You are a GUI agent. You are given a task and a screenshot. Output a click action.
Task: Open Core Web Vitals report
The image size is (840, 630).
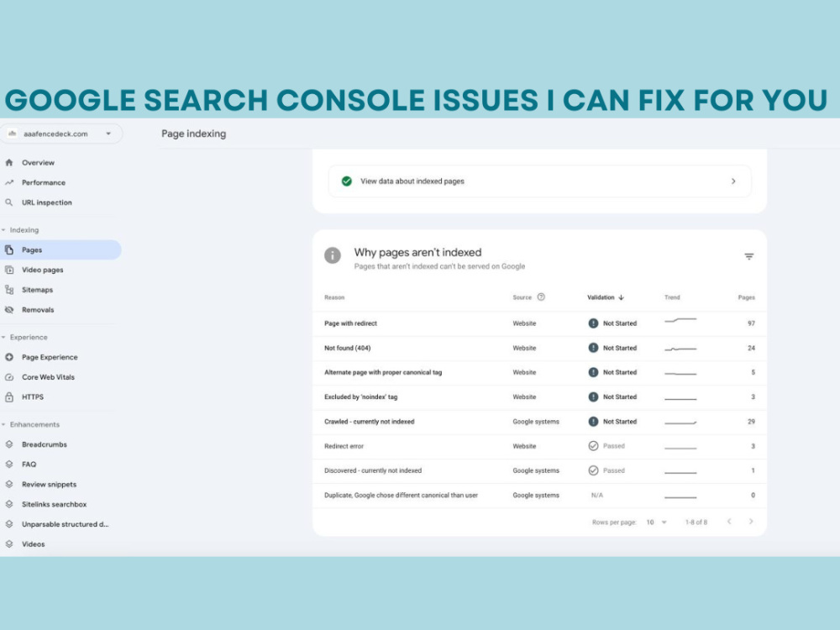(48, 377)
